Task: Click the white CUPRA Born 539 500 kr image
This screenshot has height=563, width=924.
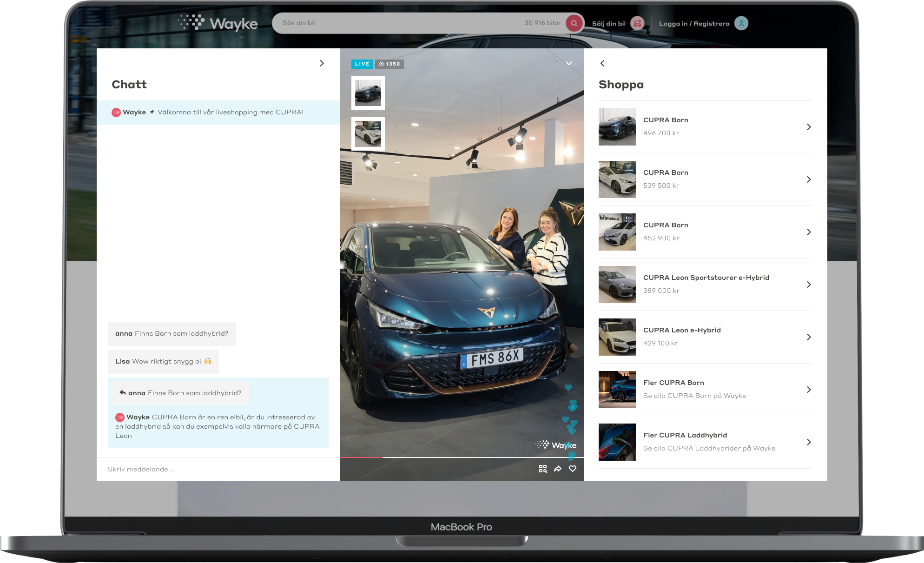Action: pyautogui.click(x=617, y=179)
